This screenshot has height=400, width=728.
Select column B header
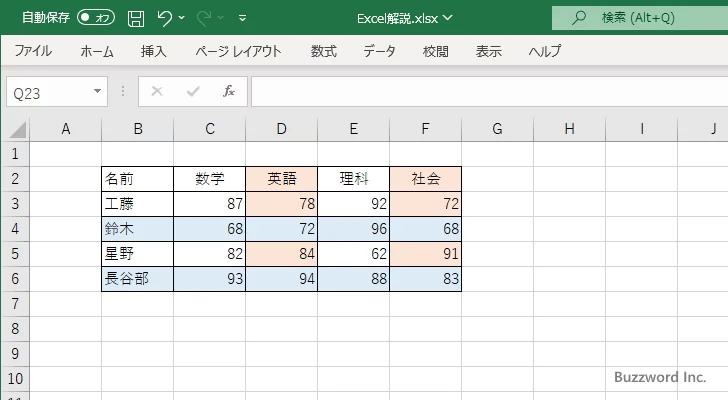point(137,129)
